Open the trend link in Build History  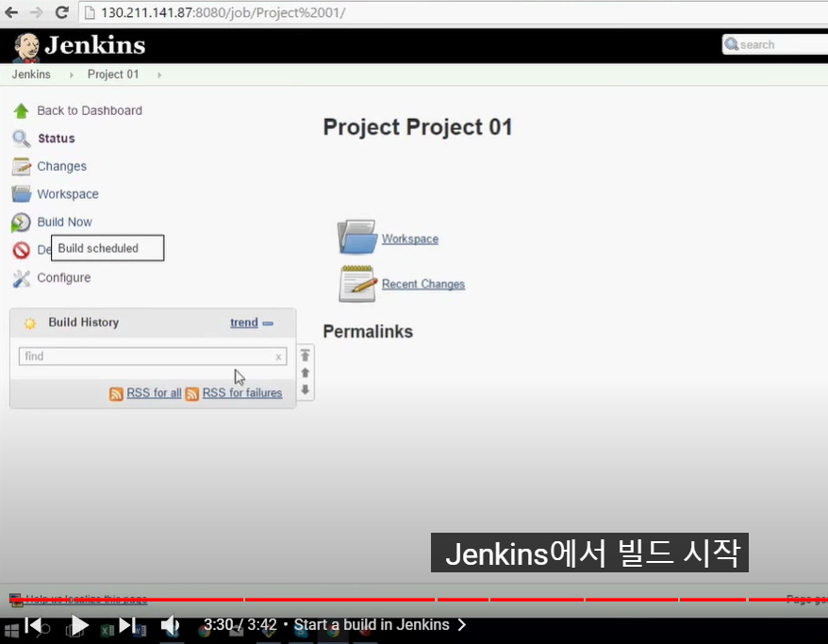pyautogui.click(x=244, y=322)
